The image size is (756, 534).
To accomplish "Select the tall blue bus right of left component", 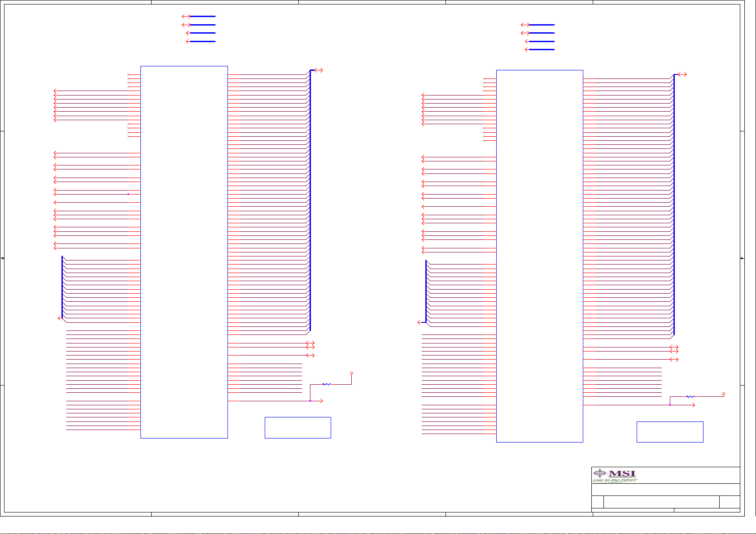I will [310, 200].
